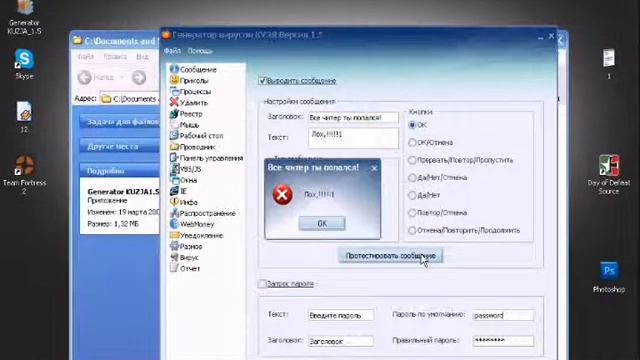Click the Протестировать сообщение button
This screenshot has height=360, width=640.
[391, 256]
